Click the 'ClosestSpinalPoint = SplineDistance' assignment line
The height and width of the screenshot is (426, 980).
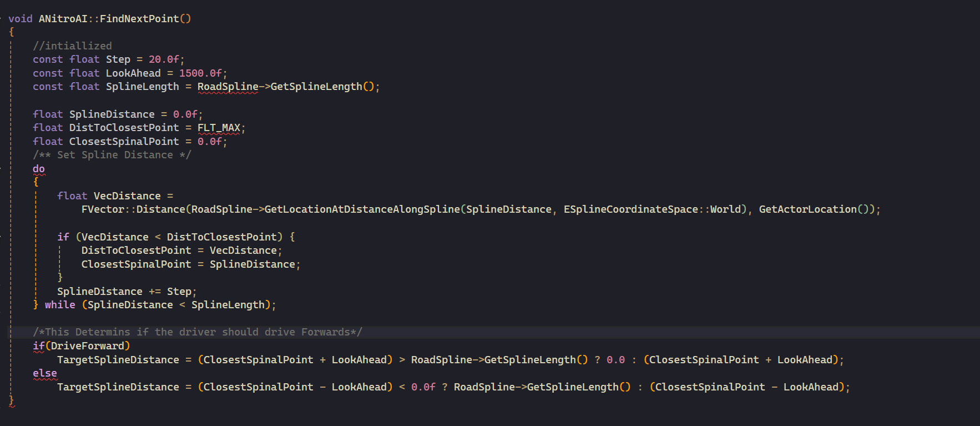[x=191, y=264]
